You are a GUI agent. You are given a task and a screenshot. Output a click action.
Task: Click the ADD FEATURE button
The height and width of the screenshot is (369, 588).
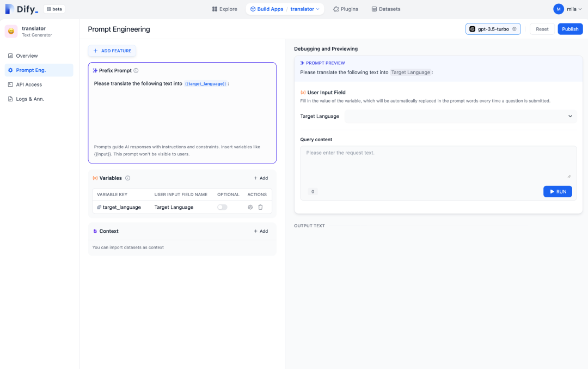[112, 51]
